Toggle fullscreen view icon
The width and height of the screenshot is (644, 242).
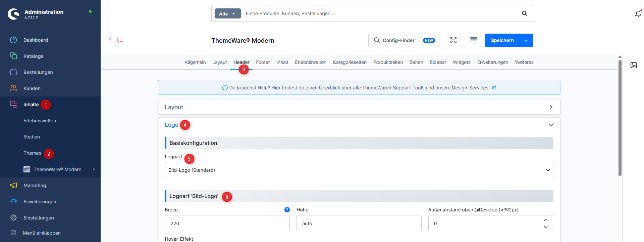point(453,40)
